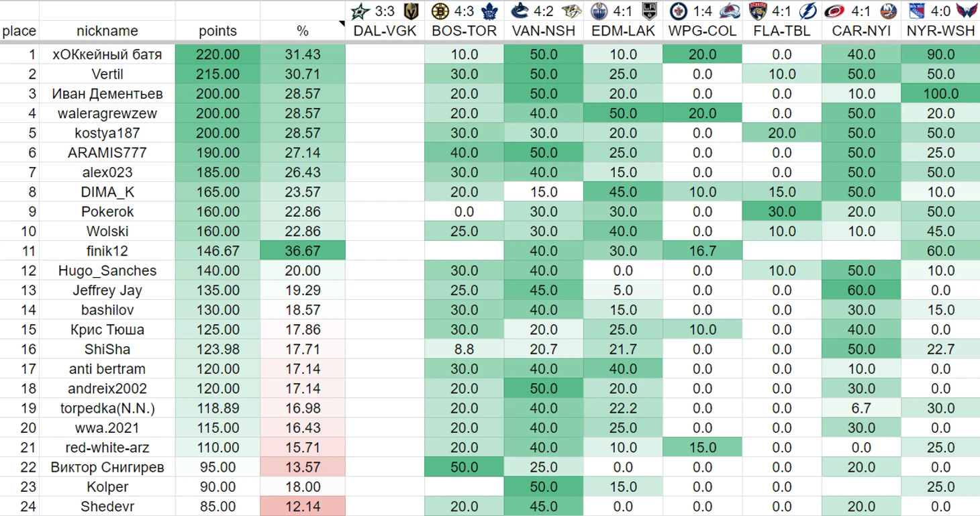Click the Vegas Golden Knights logo
The height and width of the screenshot is (516, 980).
pos(410,11)
